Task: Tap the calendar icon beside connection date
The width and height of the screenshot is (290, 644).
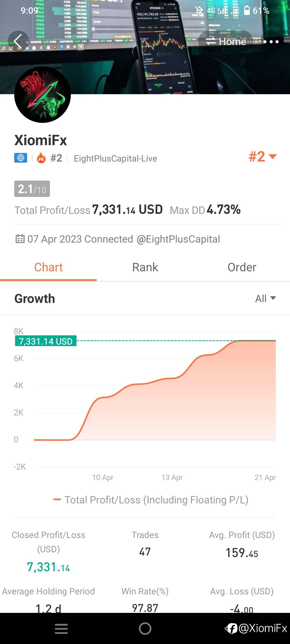Action: click(20, 239)
